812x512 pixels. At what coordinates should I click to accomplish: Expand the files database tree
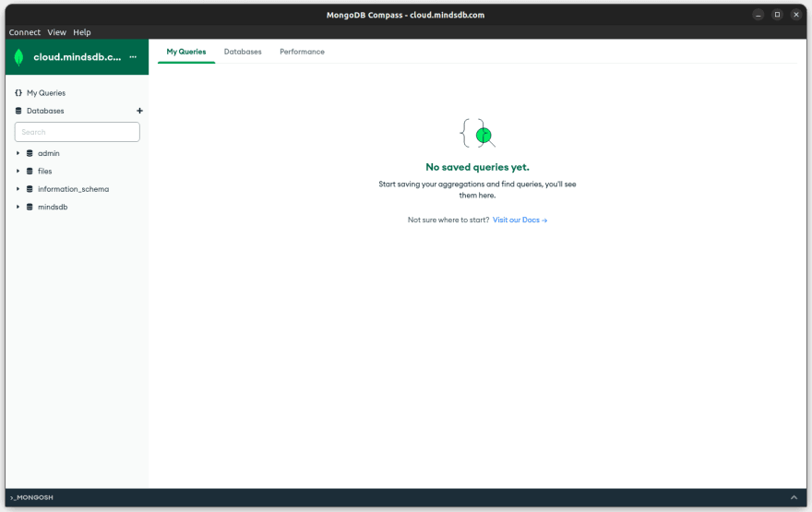point(18,171)
